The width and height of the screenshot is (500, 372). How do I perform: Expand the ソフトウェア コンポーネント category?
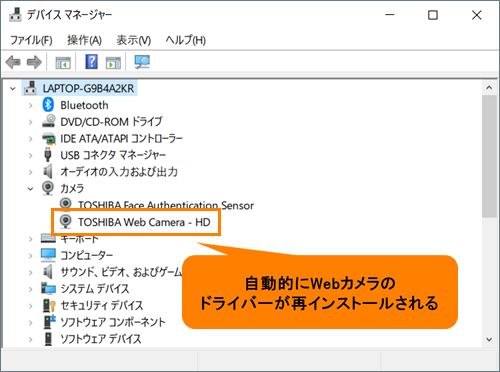31,322
